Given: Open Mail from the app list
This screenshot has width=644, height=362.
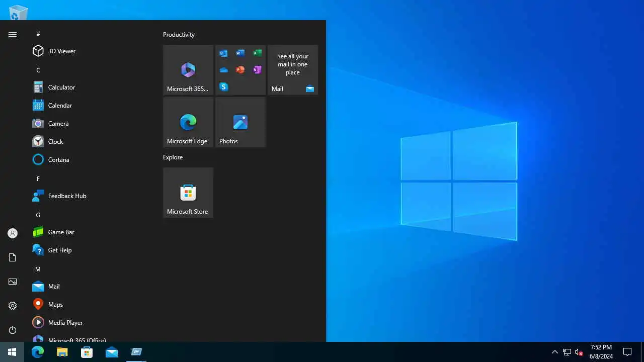Looking at the screenshot, I should pos(92,286).
